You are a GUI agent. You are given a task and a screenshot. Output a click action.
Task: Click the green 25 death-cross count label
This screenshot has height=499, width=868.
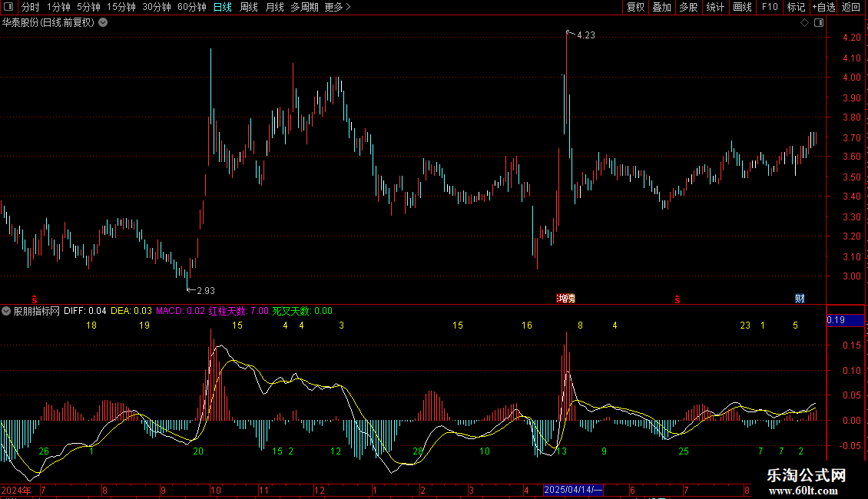coord(684,451)
